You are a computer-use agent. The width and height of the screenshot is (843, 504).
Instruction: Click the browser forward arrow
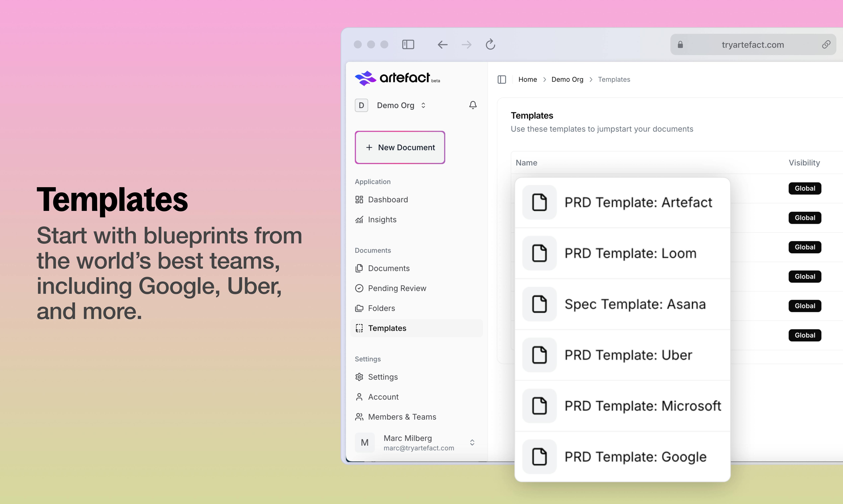pyautogui.click(x=466, y=44)
